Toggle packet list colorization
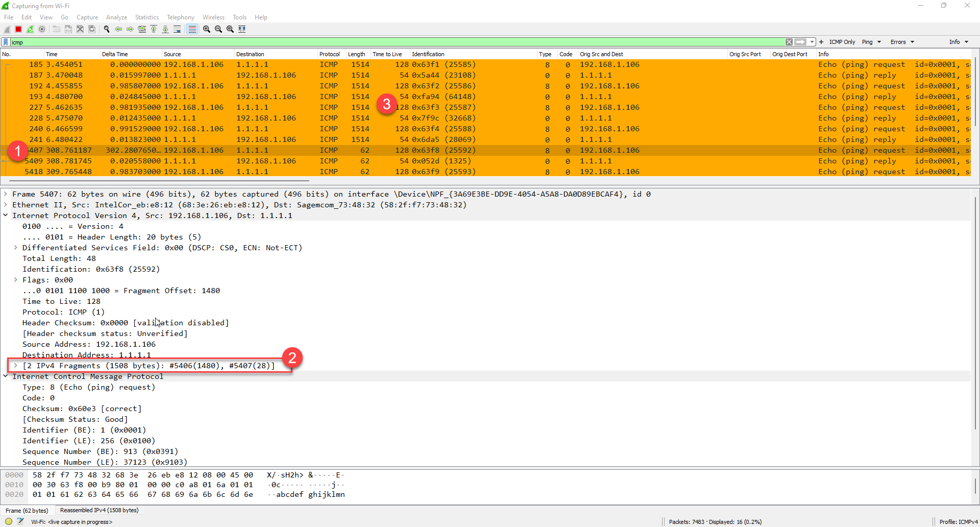This screenshot has height=527, width=980. coord(192,29)
